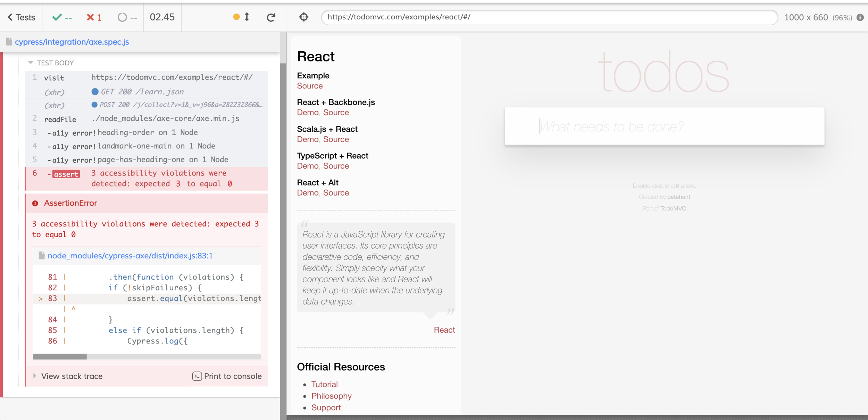This screenshot has height=420, width=868.
Task: Open the cypress/integration/axe.spec.js file link
Action: tap(72, 42)
